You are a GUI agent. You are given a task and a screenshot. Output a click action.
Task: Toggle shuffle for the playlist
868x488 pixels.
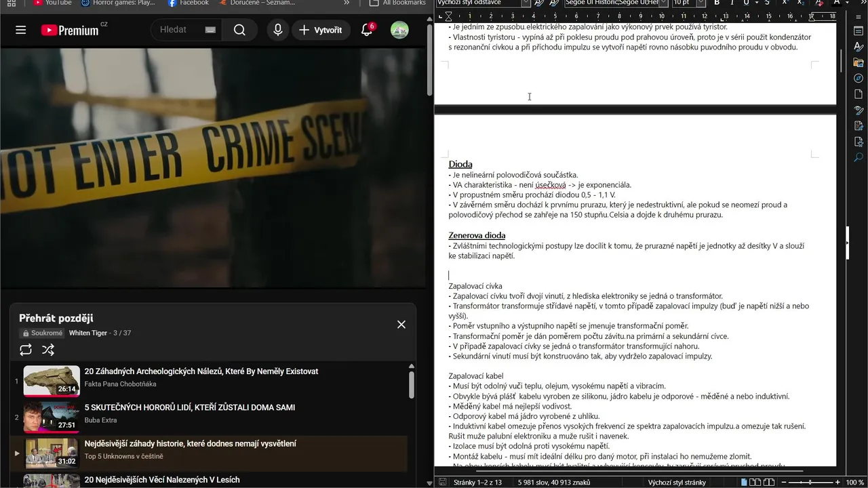tap(47, 350)
